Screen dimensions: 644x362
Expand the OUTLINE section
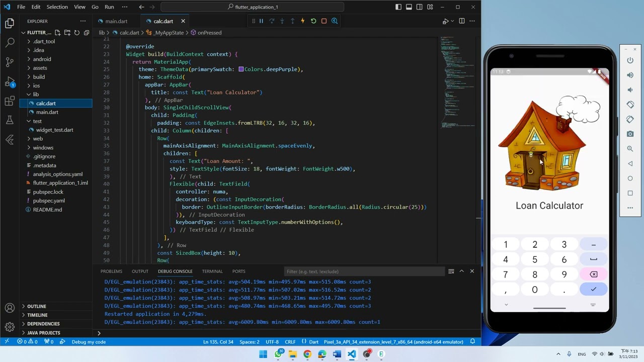tap(36, 306)
